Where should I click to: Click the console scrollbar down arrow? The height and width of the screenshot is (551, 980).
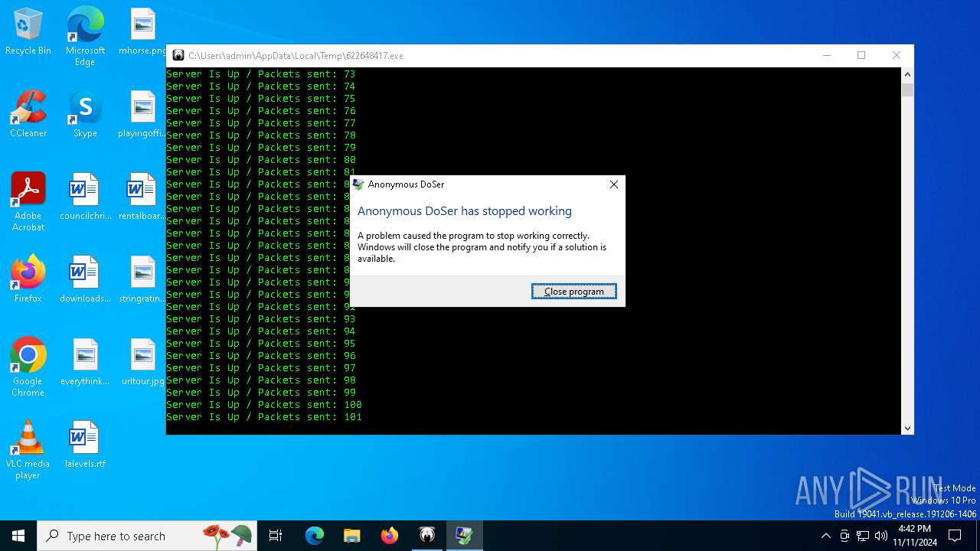point(907,429)
